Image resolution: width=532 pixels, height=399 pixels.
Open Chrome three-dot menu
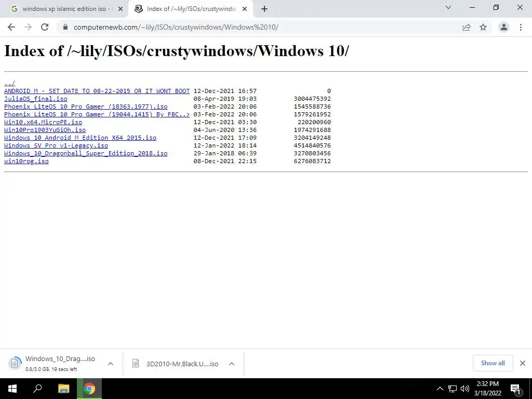pyautogui.click(x=521, y=27)
